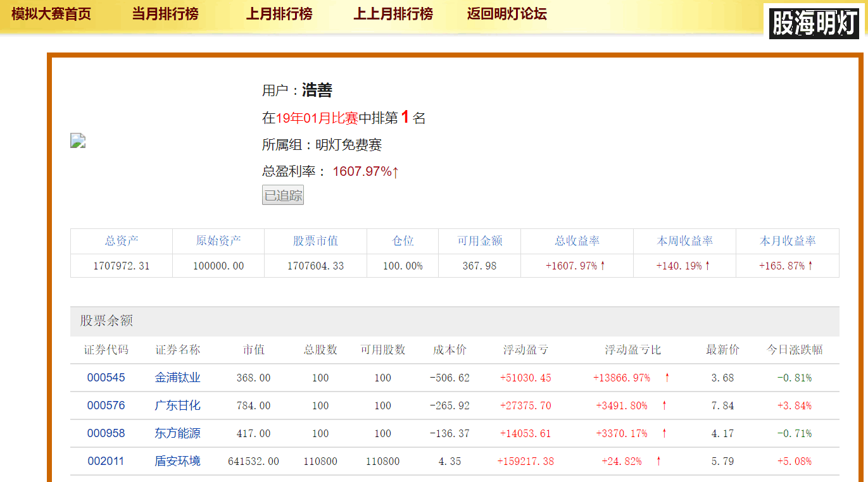Click 成本价 column header

pyautogui.click(x=450, y=350)
